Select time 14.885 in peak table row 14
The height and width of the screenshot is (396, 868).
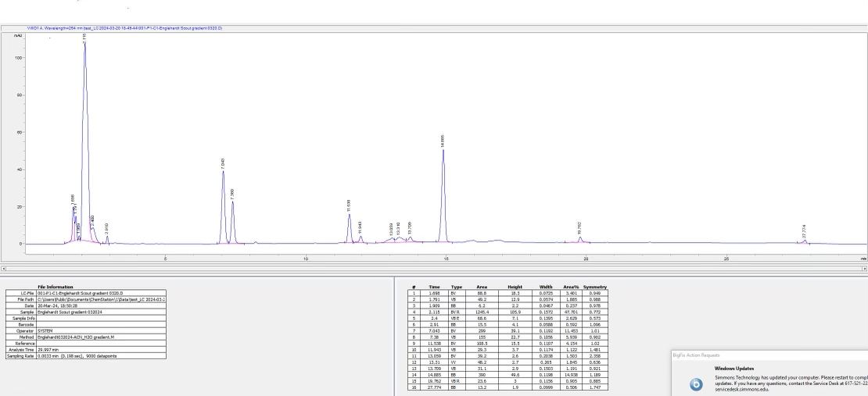[x=434, y=374]
